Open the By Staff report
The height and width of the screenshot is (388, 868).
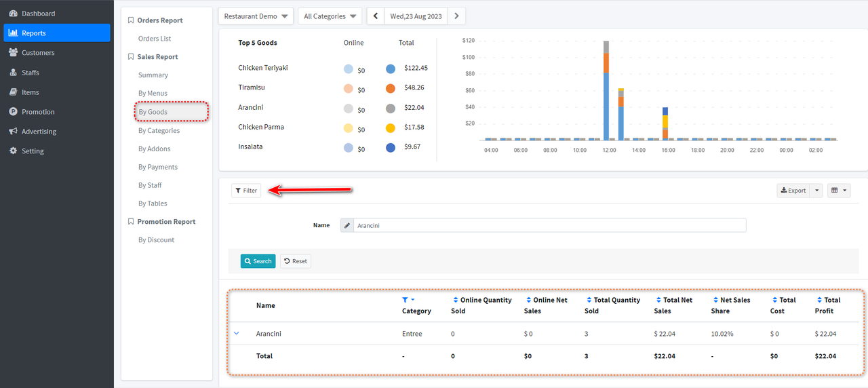click(150, 186)
